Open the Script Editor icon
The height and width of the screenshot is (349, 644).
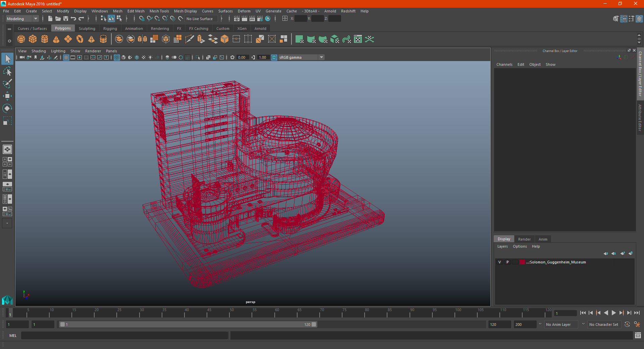coord(638,335)
